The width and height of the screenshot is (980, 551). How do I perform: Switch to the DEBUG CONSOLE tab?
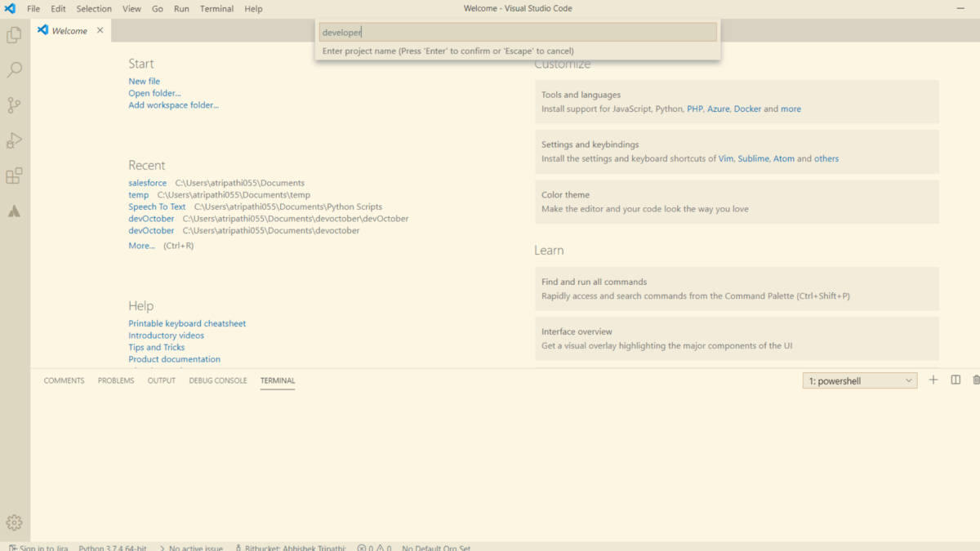click(x=218, y=380)
